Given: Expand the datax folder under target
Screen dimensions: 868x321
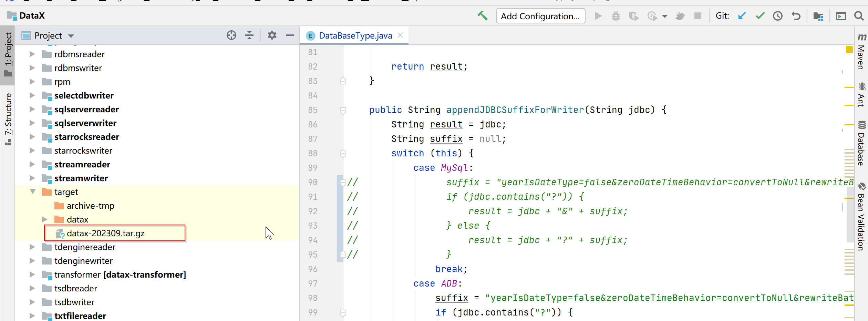Looking at the screenshot, I should click(x=44, y=219).
